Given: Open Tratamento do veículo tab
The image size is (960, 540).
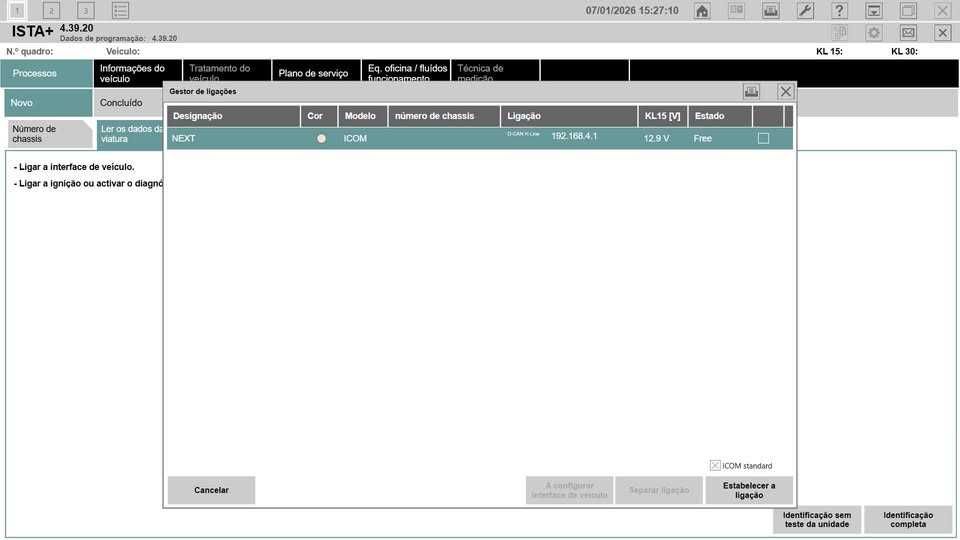Looking at the screenshot, I should tap(227, 73).
